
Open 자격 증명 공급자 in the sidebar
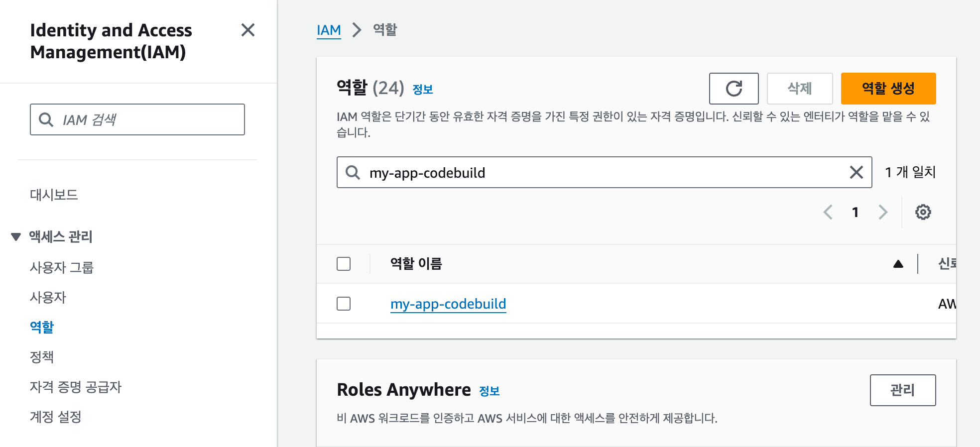[x=76, y=387]
